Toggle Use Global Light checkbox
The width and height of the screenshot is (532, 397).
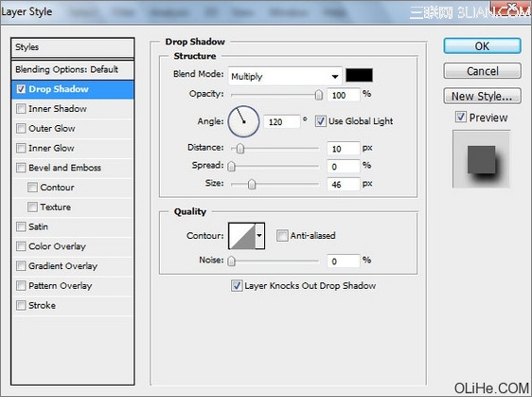[321, 121]
